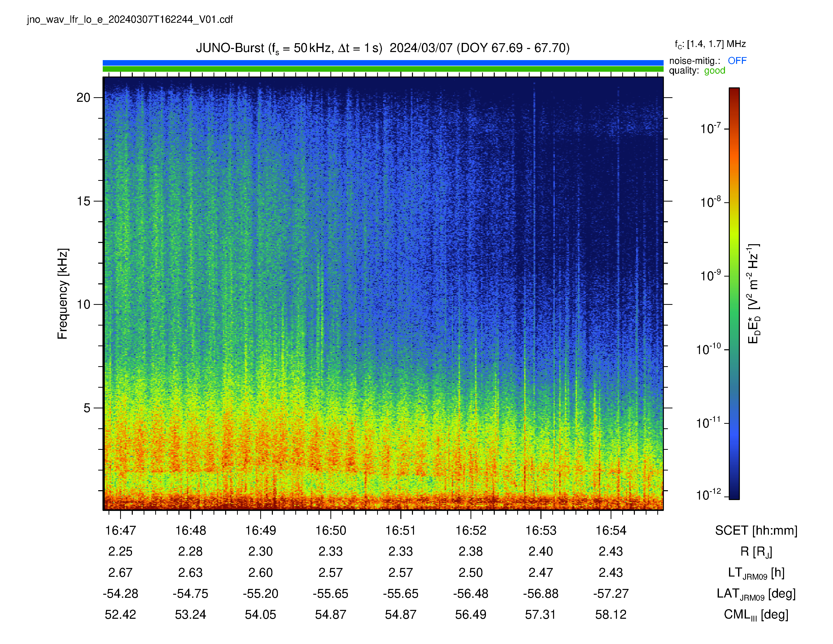The width and height of the screenshot is (833, 644).
Task: Click the noise-mitig. OFF label
Action: coord(708,61)
